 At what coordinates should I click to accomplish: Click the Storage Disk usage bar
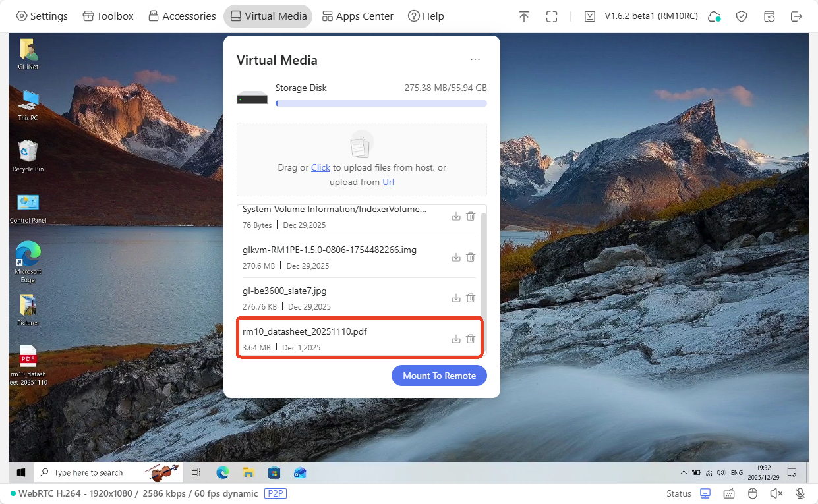(x=381, y=103)
